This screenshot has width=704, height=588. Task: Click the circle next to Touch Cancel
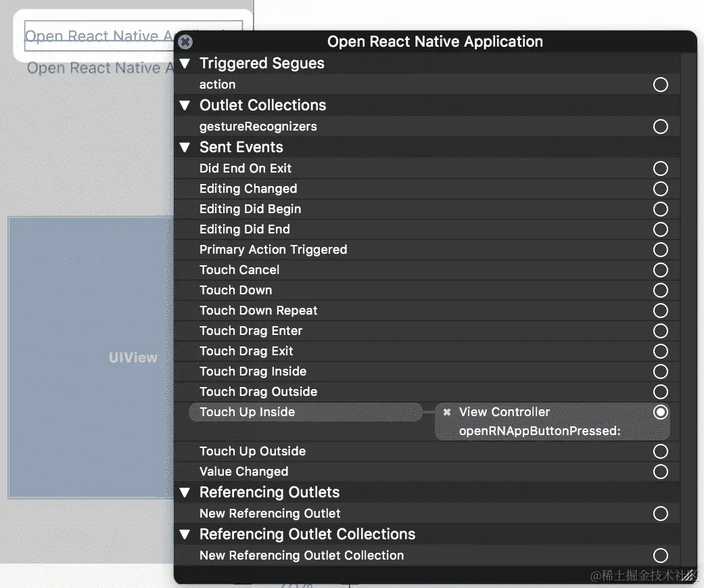(661, 270)
